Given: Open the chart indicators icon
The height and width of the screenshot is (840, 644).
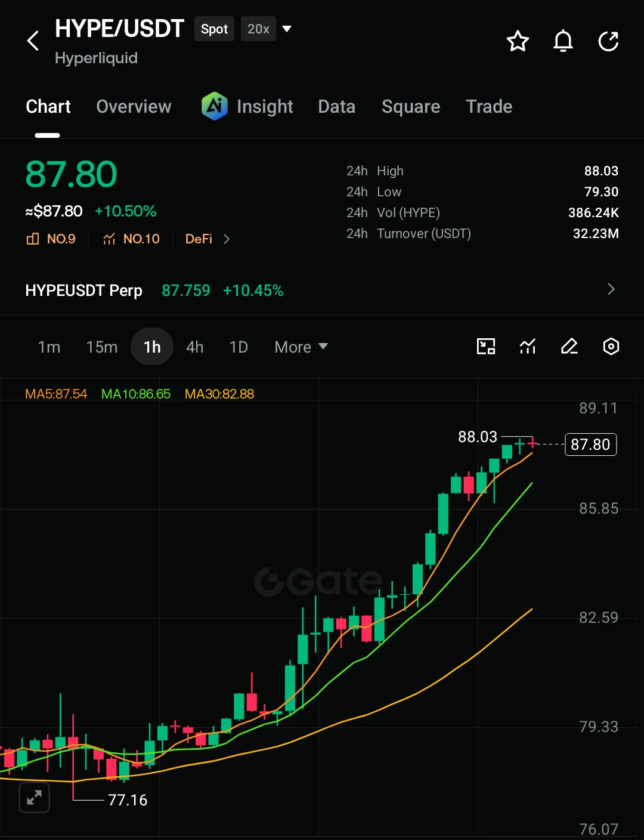Looking at the screenshot, I should pyautogui.click(x=528, y=347).
